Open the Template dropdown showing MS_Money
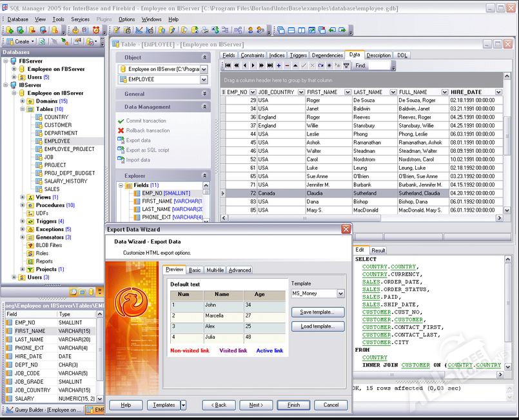Viewport: 519px width, 420px height. click(340, 294)
